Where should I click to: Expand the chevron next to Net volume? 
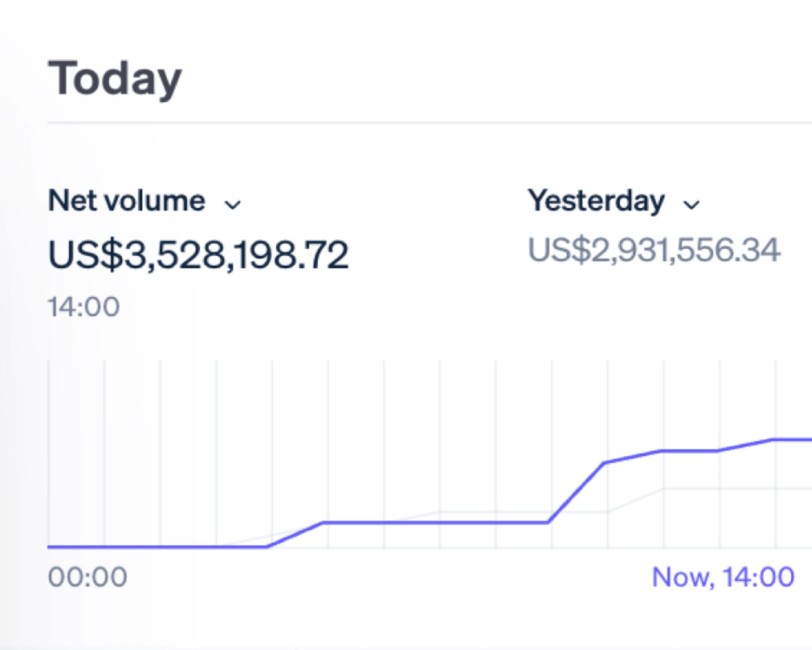[x=233, y=204]
